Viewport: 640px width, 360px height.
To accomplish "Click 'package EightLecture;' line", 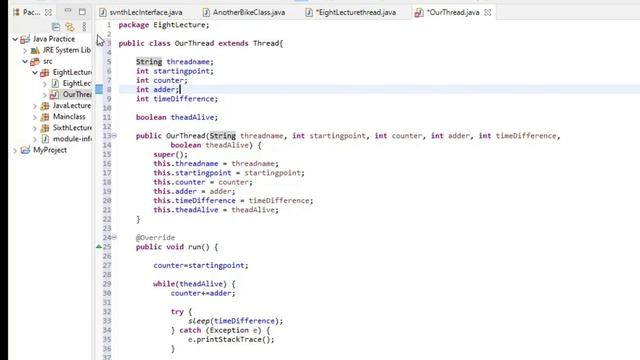I will tap(164, 25).
